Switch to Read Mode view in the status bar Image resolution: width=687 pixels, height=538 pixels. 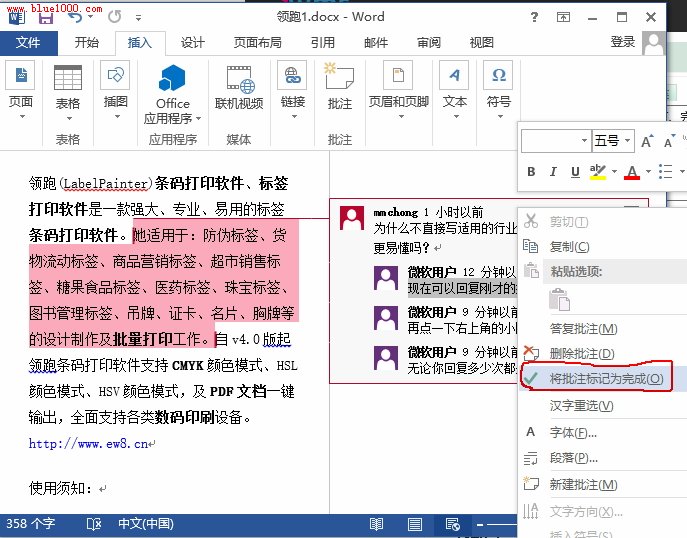[x=376, y=524]
